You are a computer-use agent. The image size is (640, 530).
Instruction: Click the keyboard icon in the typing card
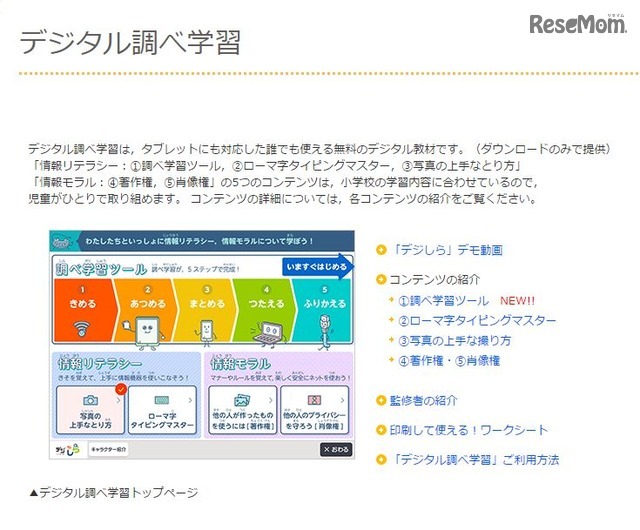162,400
